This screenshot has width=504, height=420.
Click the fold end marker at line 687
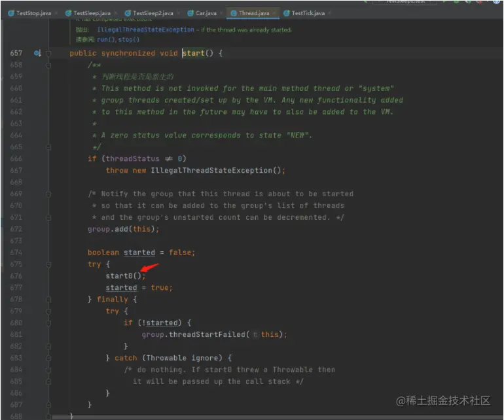click(48, 405)
